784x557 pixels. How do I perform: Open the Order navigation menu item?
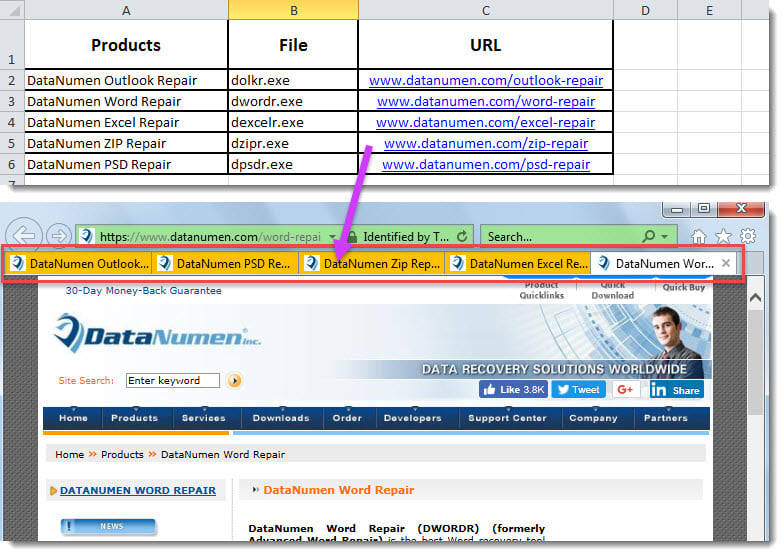click(347, 418)
